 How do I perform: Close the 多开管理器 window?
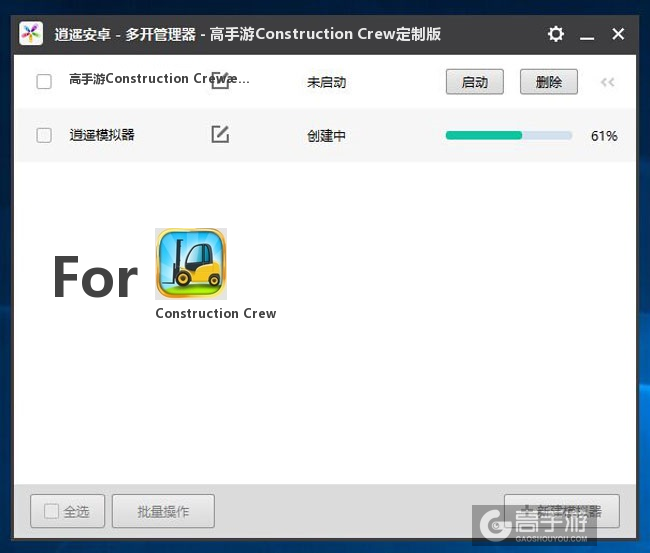click(x=618, y=34)
